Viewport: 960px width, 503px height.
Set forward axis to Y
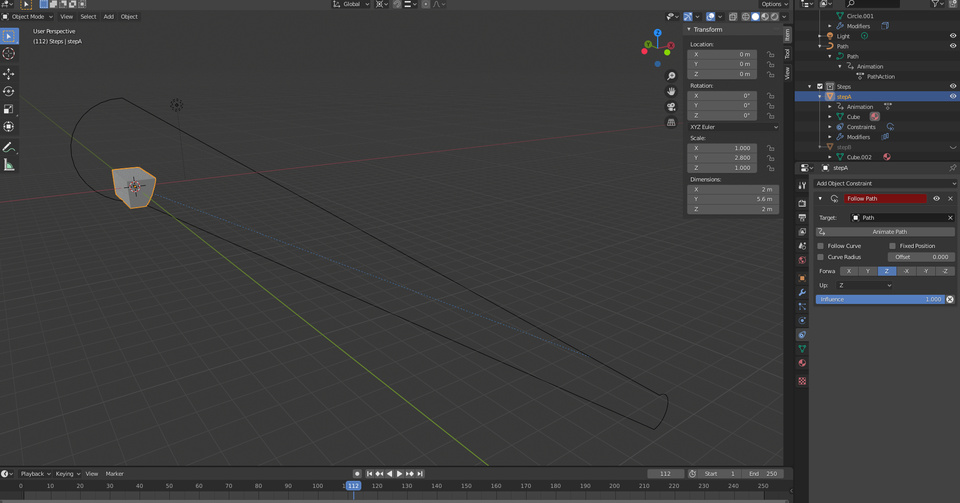point(868,271)
